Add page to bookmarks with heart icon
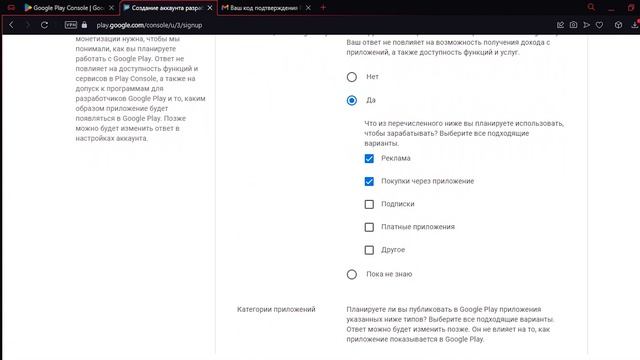The width and height of the screenshot is (640, 360). (599, 25)
